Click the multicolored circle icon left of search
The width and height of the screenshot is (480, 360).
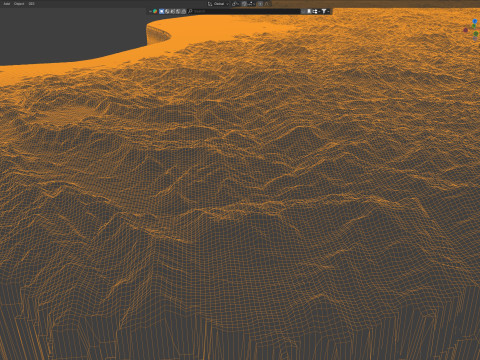click(155, 11)
